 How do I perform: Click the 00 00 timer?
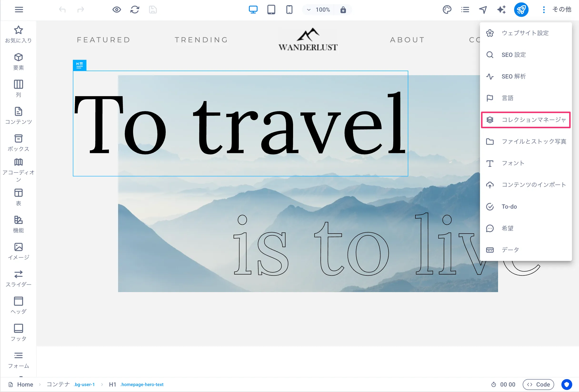point(503,385)
